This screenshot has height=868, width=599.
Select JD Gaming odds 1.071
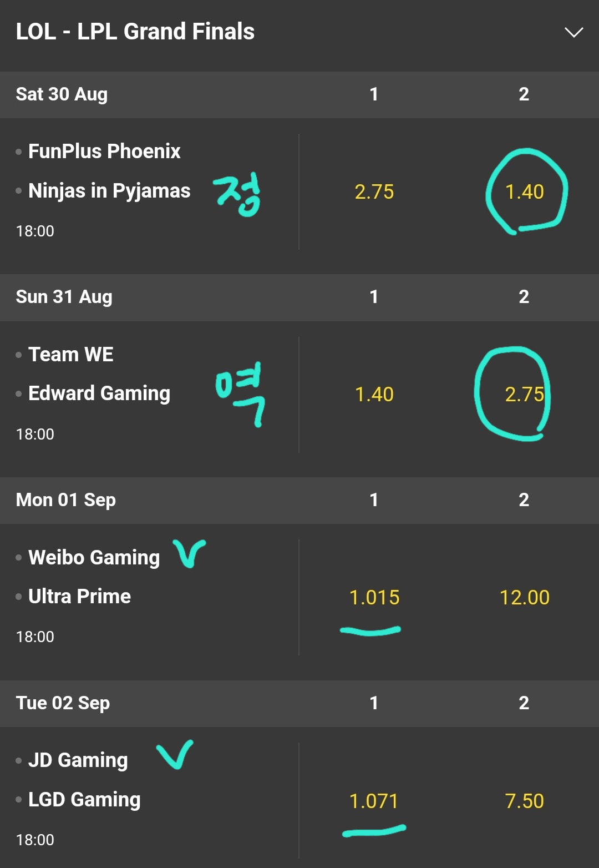click(x=374, y=801)
